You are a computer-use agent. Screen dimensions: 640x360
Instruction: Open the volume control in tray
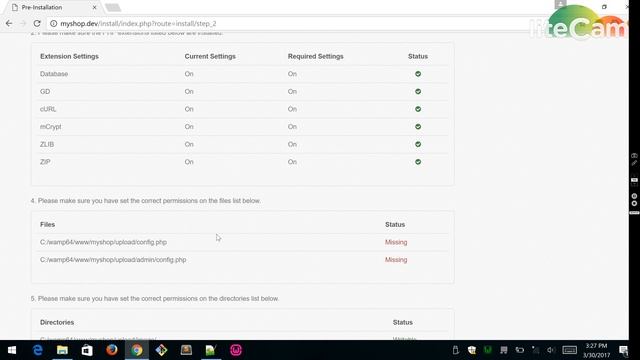pos(551,350)
